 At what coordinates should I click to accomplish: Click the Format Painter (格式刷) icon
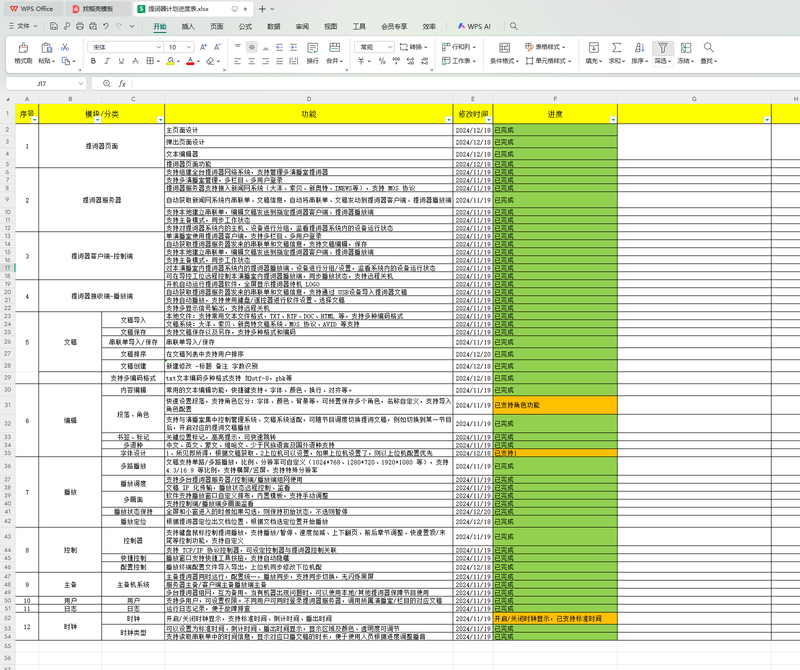23,48
